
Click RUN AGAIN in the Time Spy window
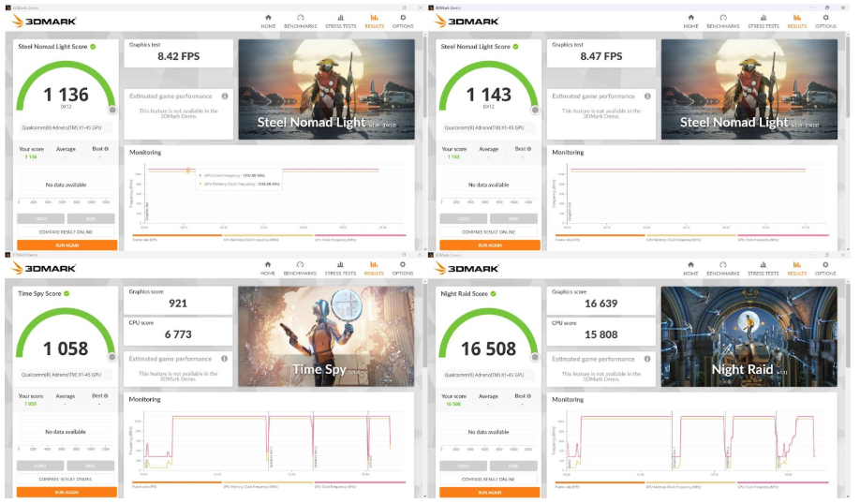[x=67, y=493]
